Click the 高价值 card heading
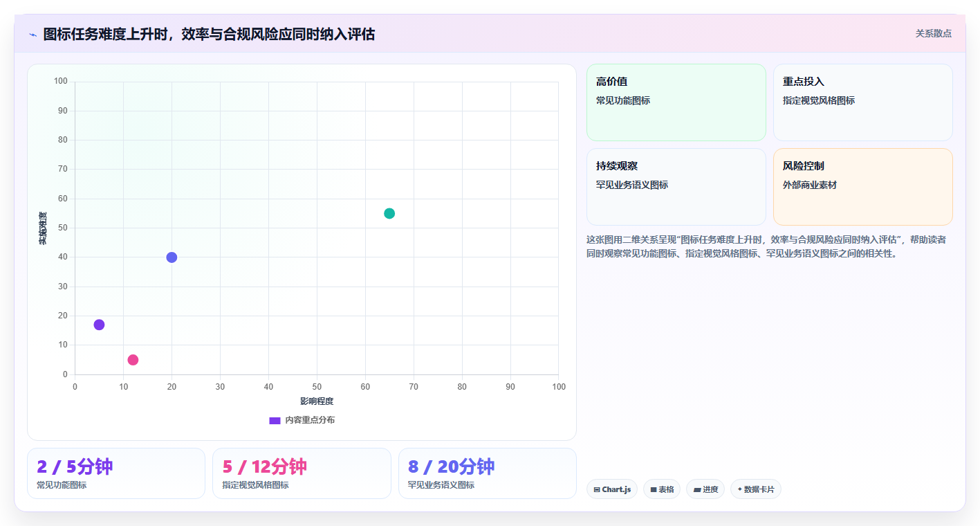The image size is (980, 526). 612,82
